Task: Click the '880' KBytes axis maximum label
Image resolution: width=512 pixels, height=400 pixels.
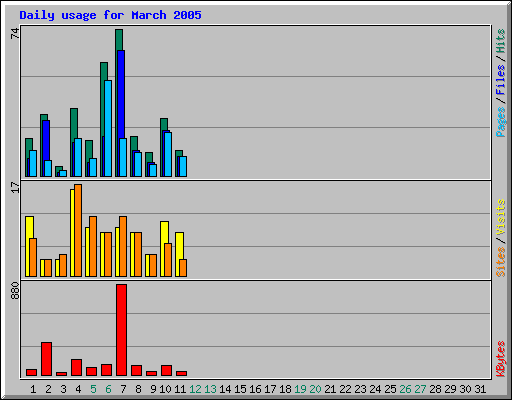Action: click(x=15, y=291)
